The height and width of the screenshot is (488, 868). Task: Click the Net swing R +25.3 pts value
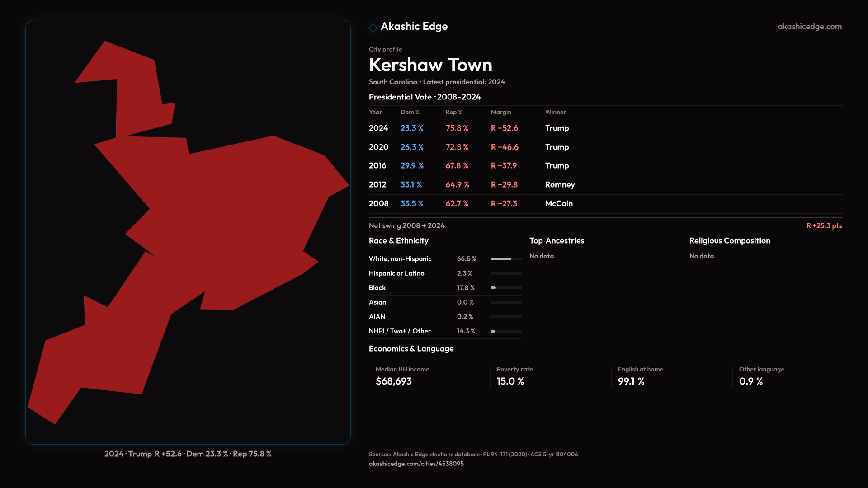tap(824, 226)
